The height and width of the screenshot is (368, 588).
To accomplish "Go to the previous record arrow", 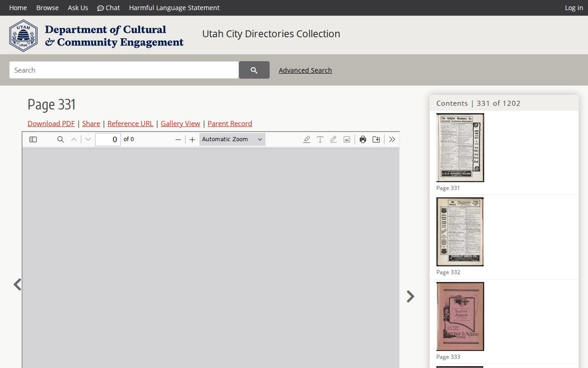I will point(17,285).
